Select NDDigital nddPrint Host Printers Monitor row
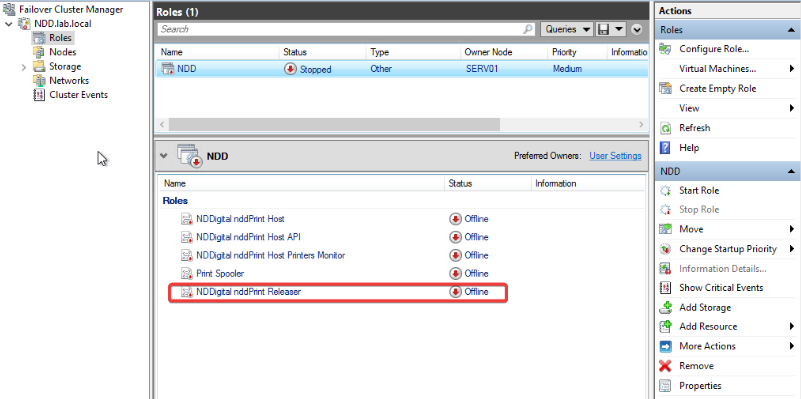Image resolution: width=801 pixels, height=399 pixels. [401, 255]
